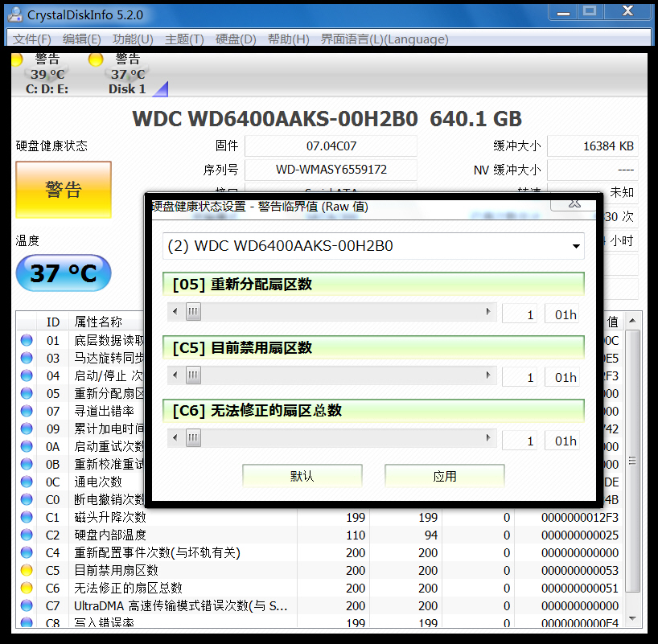Click the blue status dot for attribute C7

[x=27, y=605]
